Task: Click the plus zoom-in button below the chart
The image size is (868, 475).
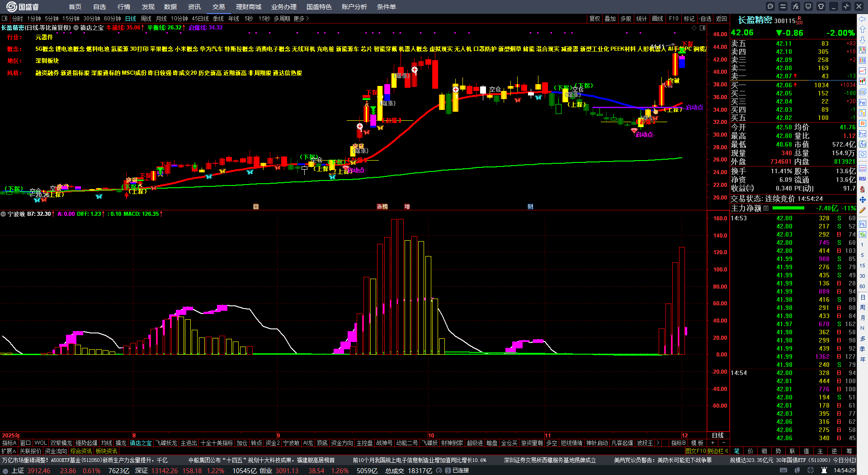Action: (713, 443)
